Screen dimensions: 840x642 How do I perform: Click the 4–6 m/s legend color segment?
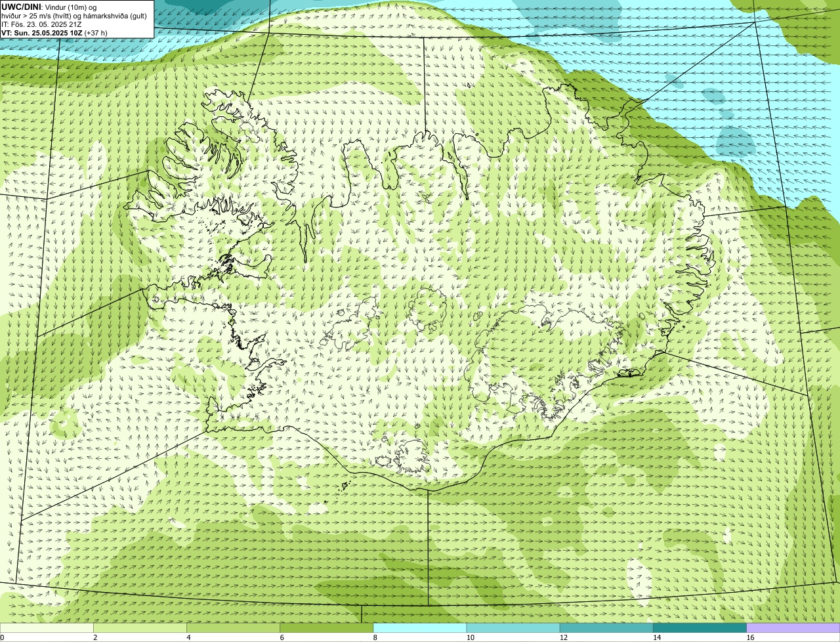click(x=234, y=628)
